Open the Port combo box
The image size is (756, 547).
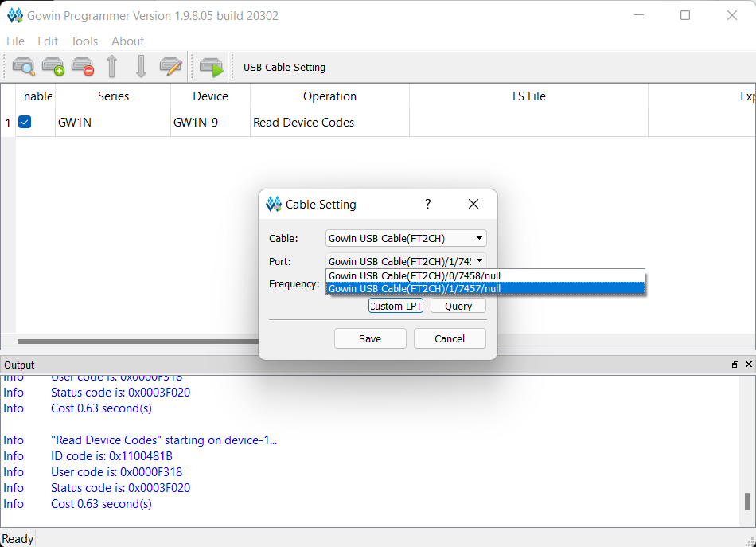406,261
